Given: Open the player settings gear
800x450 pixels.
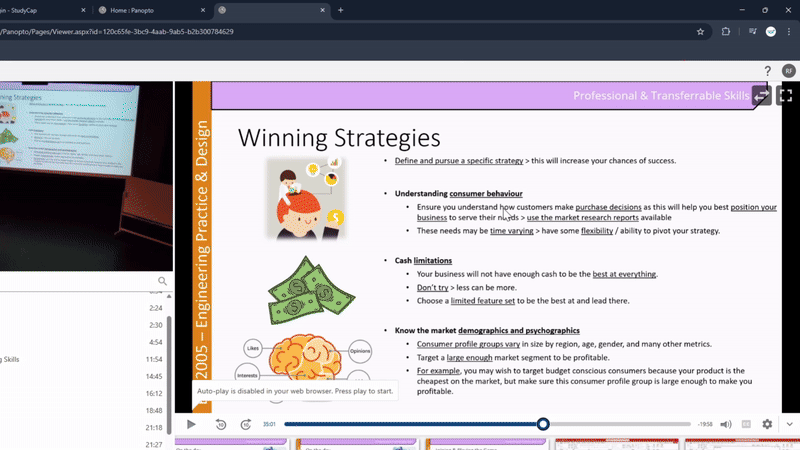Looking at the screenshot, I should pos(767,424).
